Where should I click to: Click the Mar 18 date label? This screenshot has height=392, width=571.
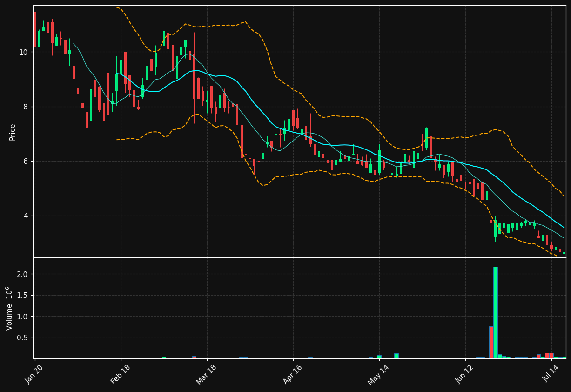pyautogui.click(x=206, y=374)
